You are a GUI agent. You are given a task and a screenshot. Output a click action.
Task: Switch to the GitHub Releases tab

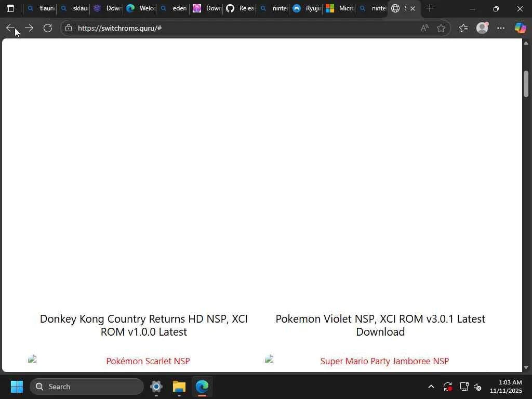[241, 8]
